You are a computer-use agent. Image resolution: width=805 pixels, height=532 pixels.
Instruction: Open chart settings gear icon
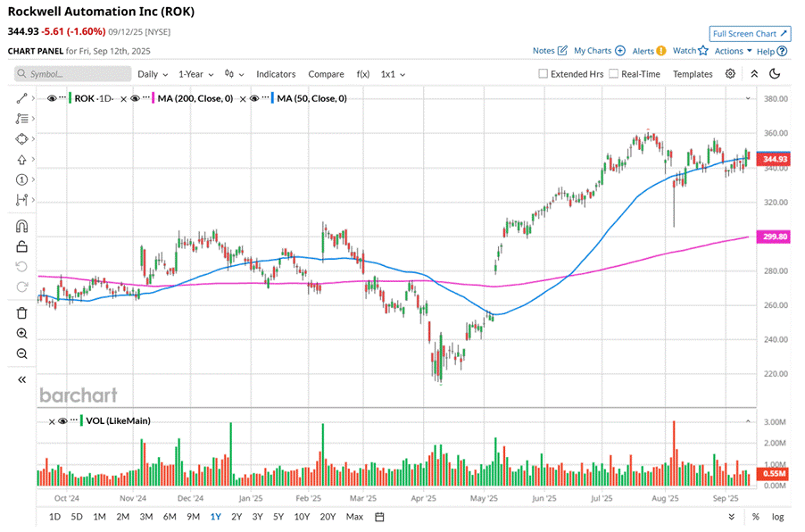coord(730,73)
